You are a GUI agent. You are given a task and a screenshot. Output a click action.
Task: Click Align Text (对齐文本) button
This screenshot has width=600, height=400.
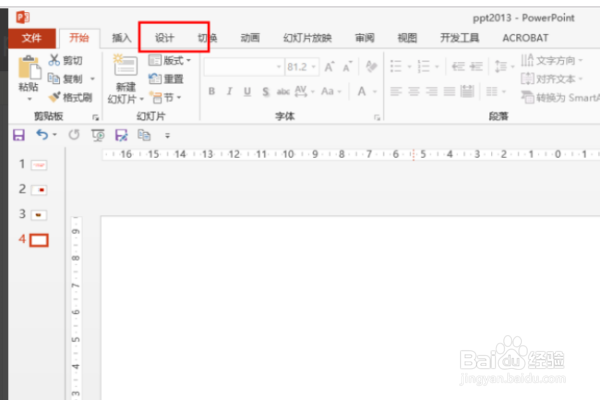pos(551,79)
